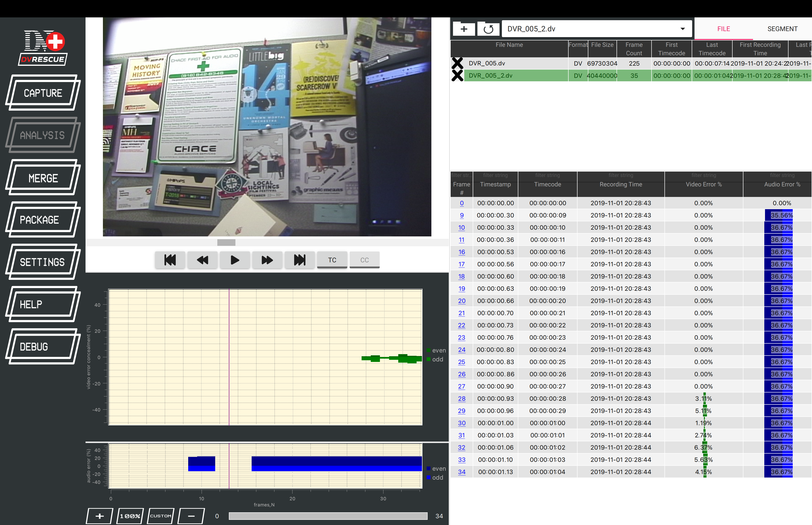Sort by the Frame Count column header
Viewport: 812px width, 525px height.
point(634,49)
